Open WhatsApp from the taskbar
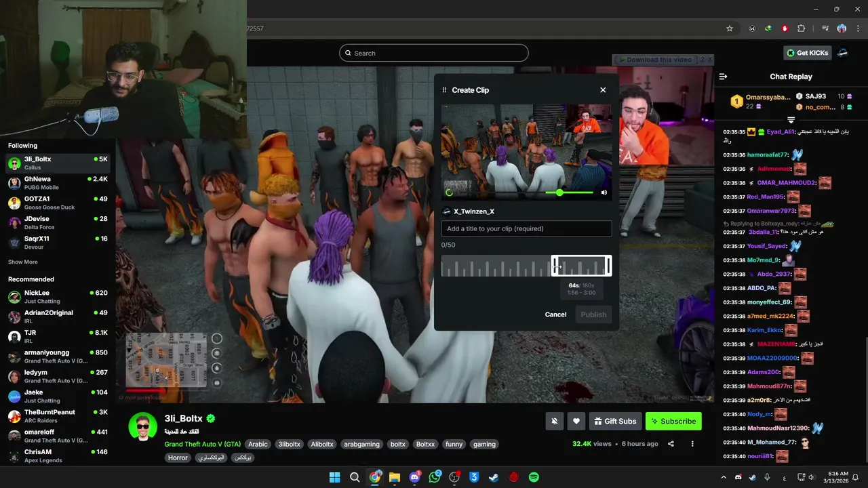 tap(435, 477)
